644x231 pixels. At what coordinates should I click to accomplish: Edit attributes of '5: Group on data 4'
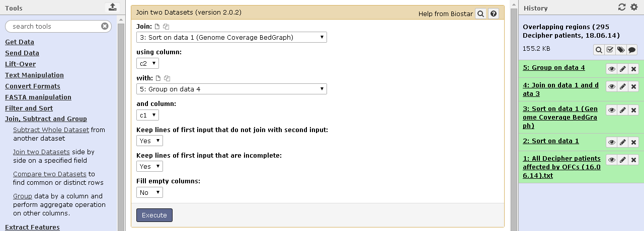pos(622,69)
